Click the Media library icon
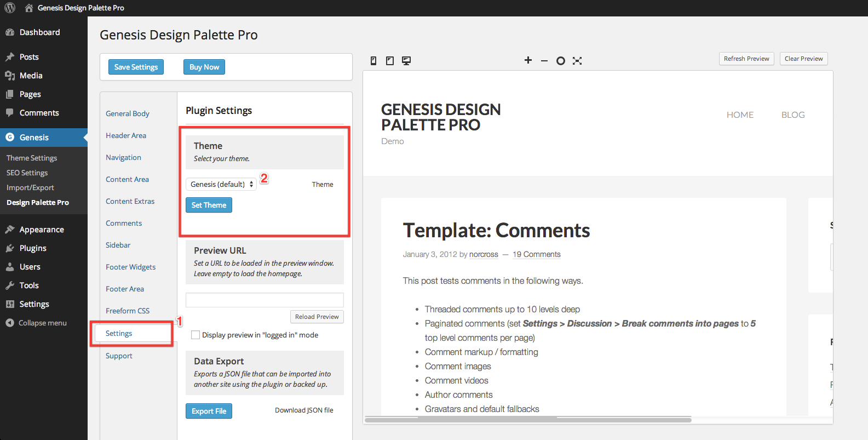 click(10, 76)
